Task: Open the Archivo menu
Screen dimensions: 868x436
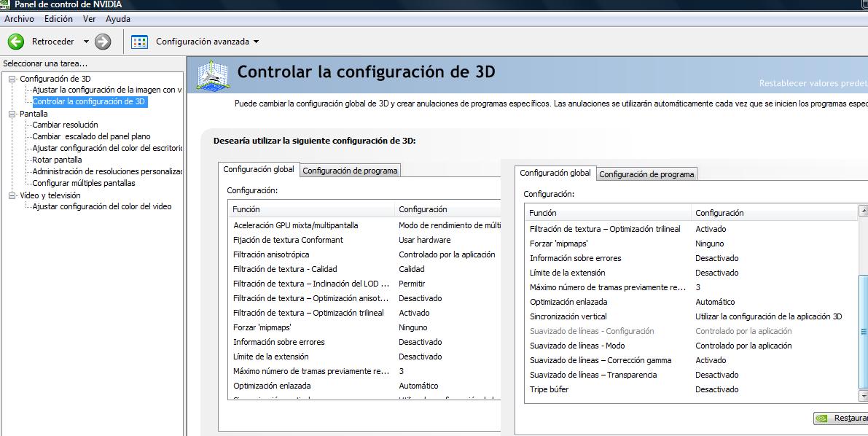Action: click(x=19, y=19)
